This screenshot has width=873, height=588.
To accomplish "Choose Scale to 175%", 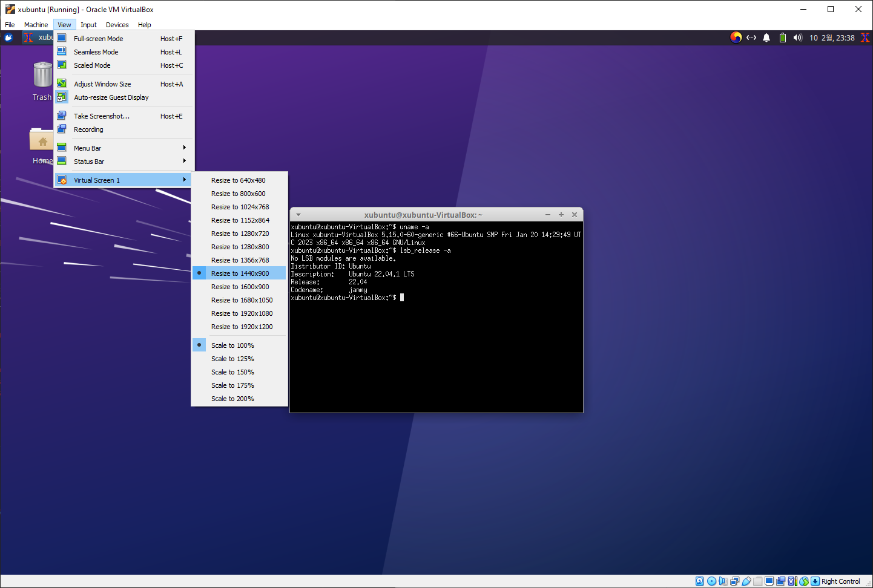I will point(239,385).
